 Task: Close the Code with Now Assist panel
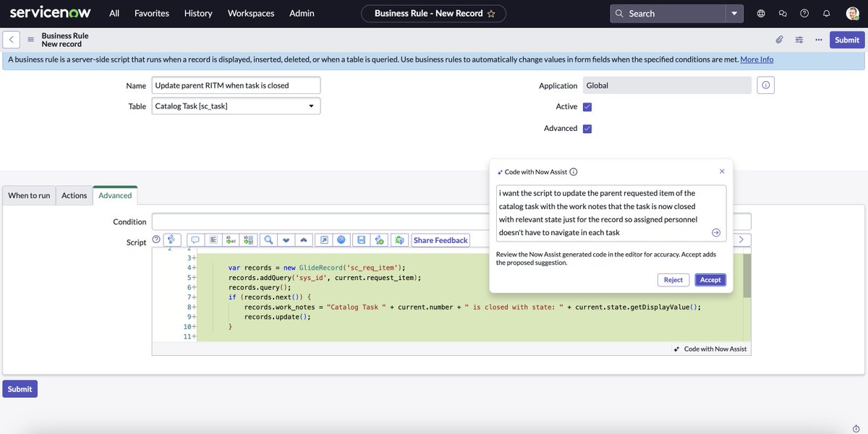pos(722,171)
